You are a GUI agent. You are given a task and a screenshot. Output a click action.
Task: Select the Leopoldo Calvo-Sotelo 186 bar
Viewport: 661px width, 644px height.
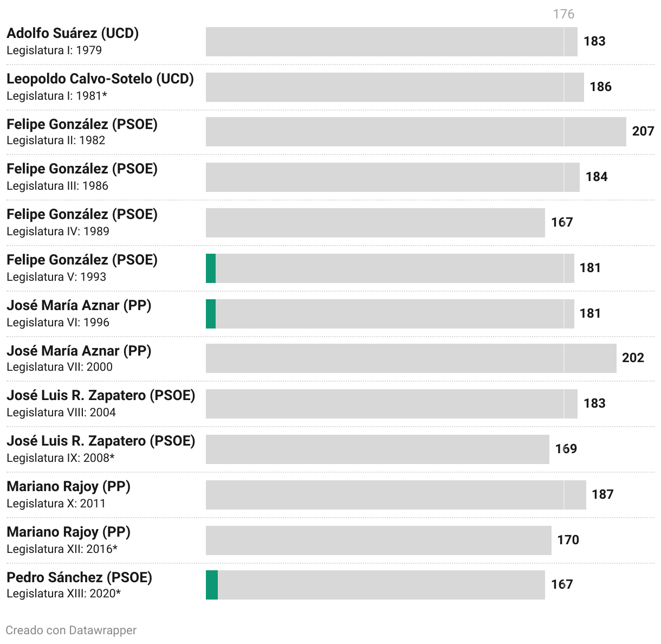click(395, 87)
